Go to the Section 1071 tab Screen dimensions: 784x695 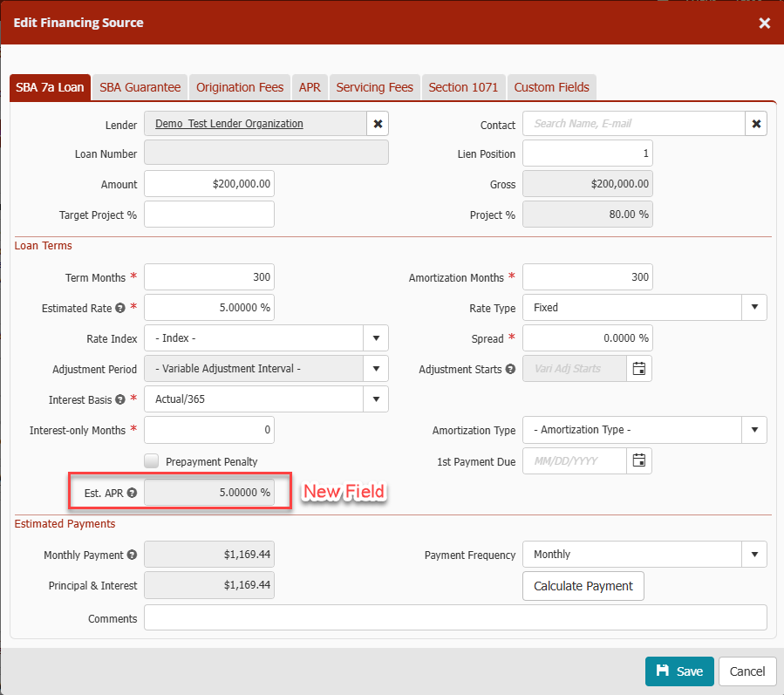463,87
